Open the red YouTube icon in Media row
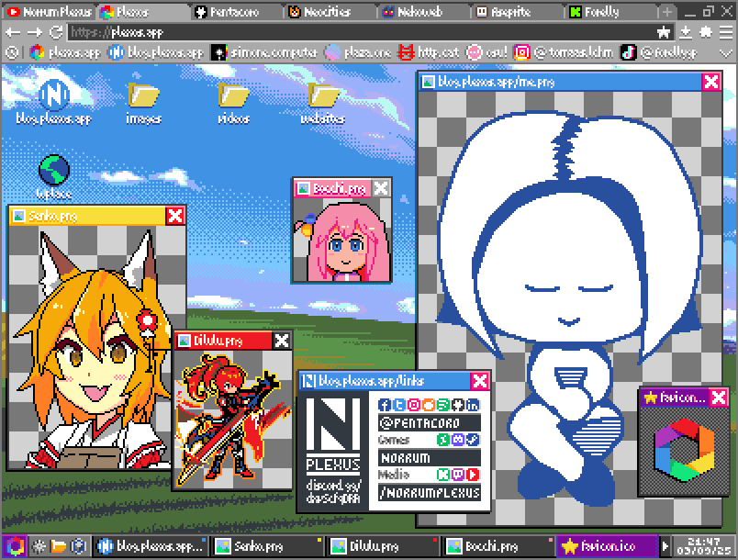This screenshot has width=738, height=560. click(472, 475)
